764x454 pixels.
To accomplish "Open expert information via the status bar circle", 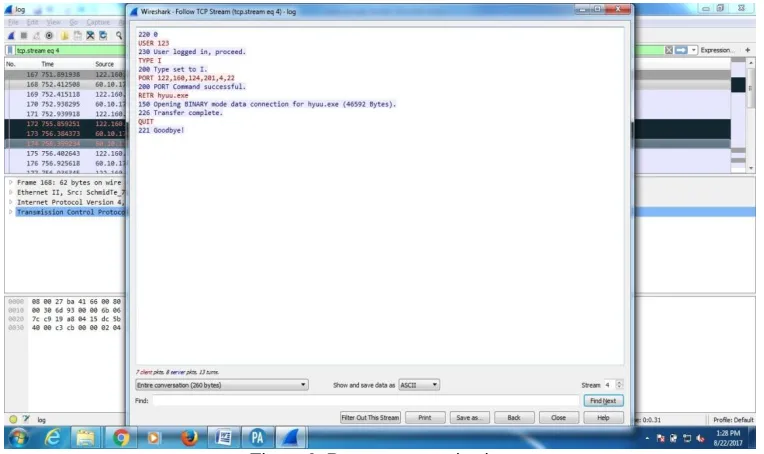I will pos(13,419).
